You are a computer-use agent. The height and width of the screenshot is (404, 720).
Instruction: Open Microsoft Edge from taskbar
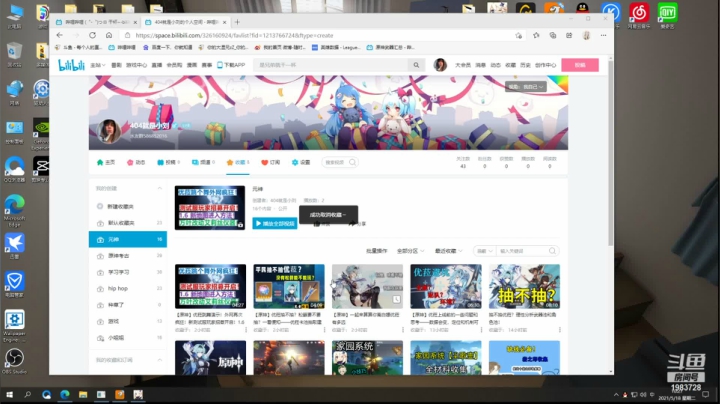[x=65, y=395]
